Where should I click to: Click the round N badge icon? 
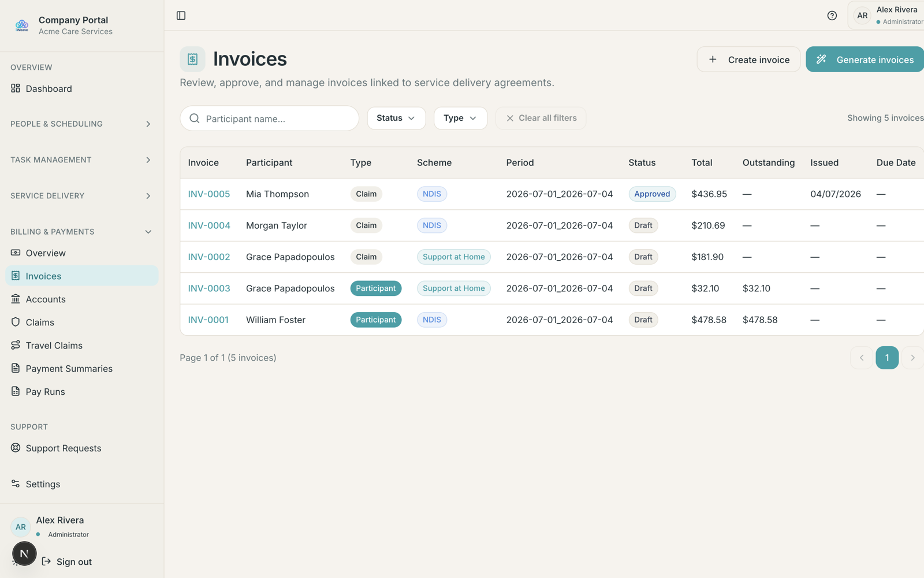24,554
